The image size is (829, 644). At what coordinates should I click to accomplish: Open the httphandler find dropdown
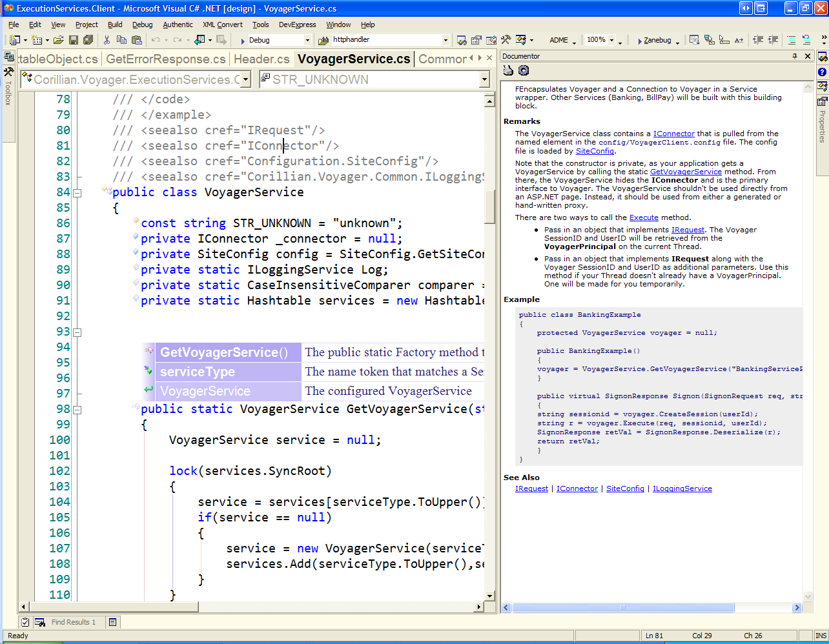coord(445,40)
